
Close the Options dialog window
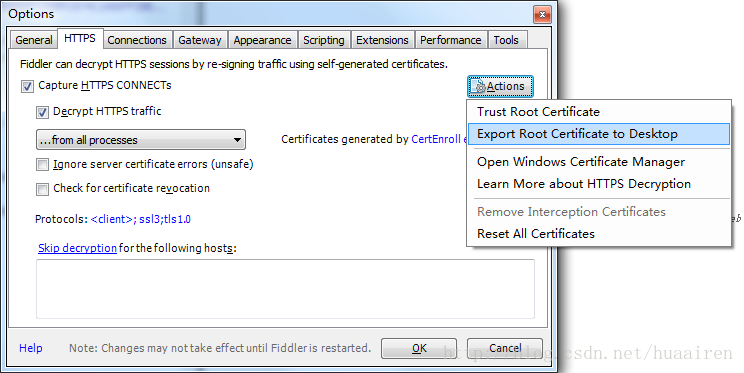[542, 14]
